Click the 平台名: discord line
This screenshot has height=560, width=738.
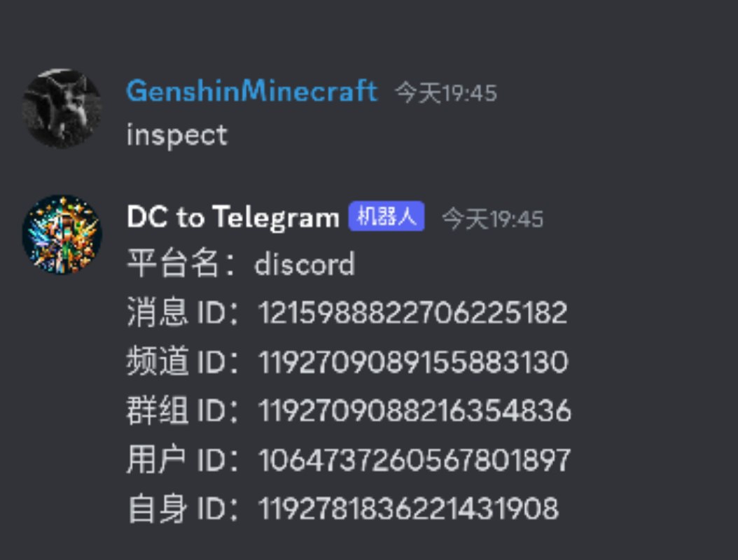[240, 263]
